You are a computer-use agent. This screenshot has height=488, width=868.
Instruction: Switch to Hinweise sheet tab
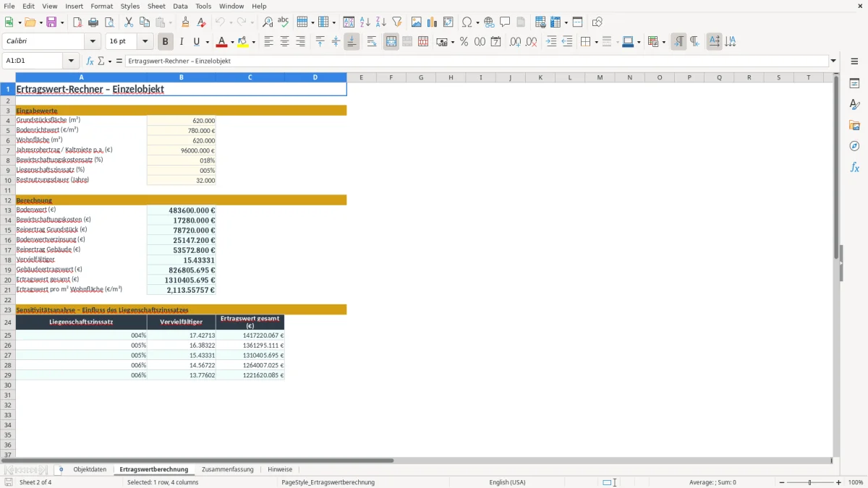pos(280,469)
